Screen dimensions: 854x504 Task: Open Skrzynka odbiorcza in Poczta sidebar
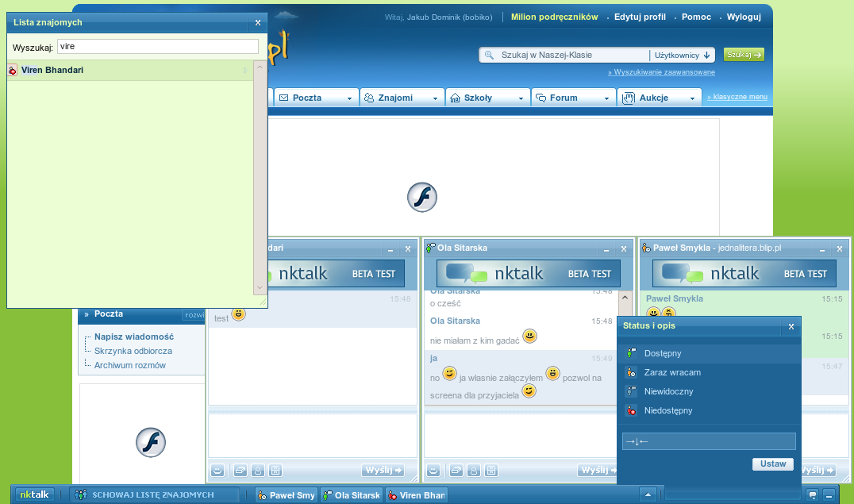point(133,351)
